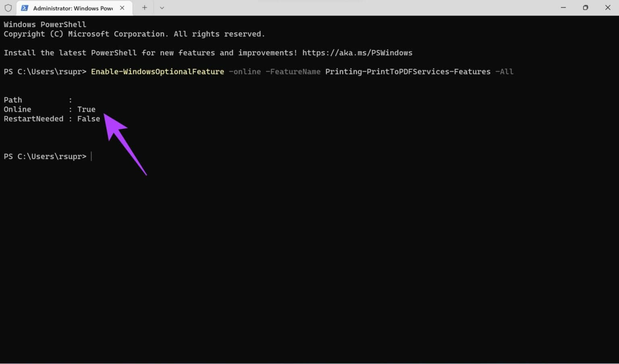The image size is (619, 364).
Task: Click the -online parameter in the command
Action: [245, 72]
